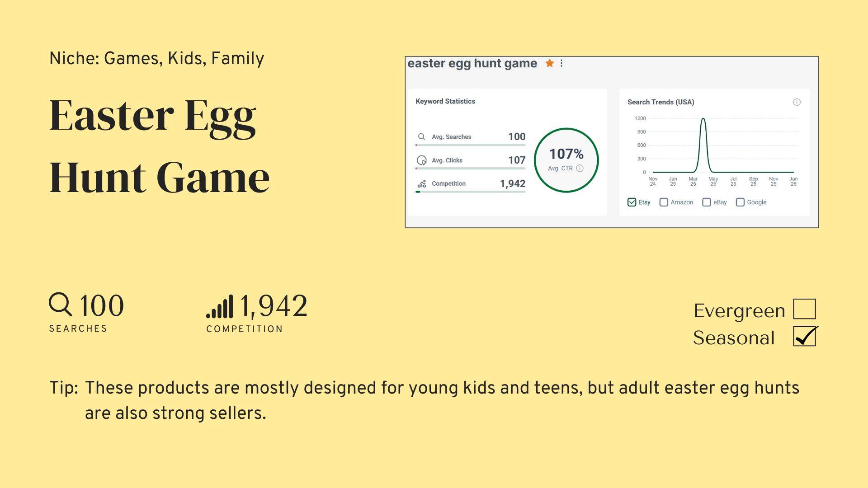Click the orange favorite star icon
Viewport: 868px width, 488px height.
[x=550, y=63]
